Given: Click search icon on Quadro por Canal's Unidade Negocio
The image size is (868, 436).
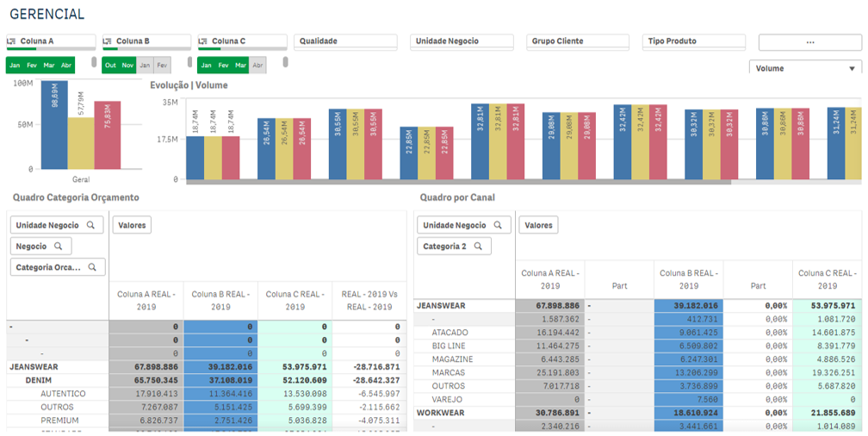Looking at the screenshot, I should [498, 225].
